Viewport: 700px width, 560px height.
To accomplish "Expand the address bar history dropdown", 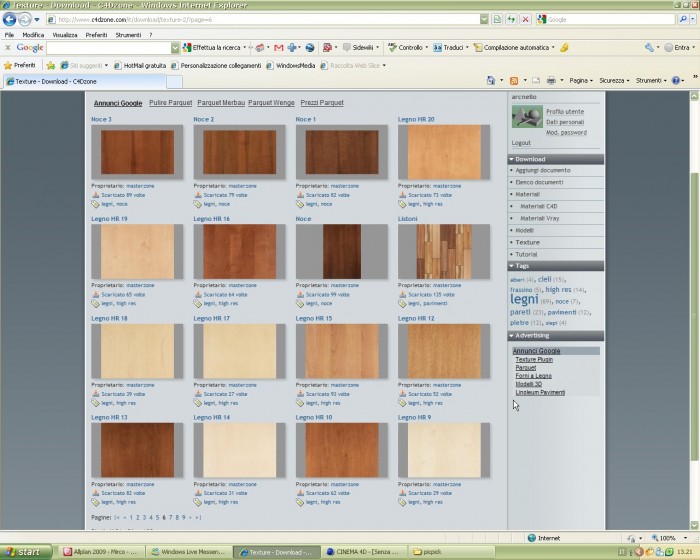I will coord(484,19).
